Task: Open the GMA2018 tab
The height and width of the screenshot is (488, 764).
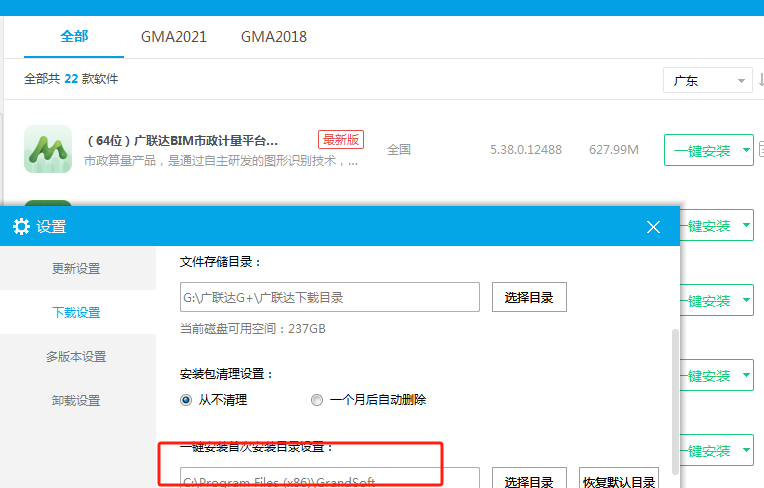Action: 274,37
